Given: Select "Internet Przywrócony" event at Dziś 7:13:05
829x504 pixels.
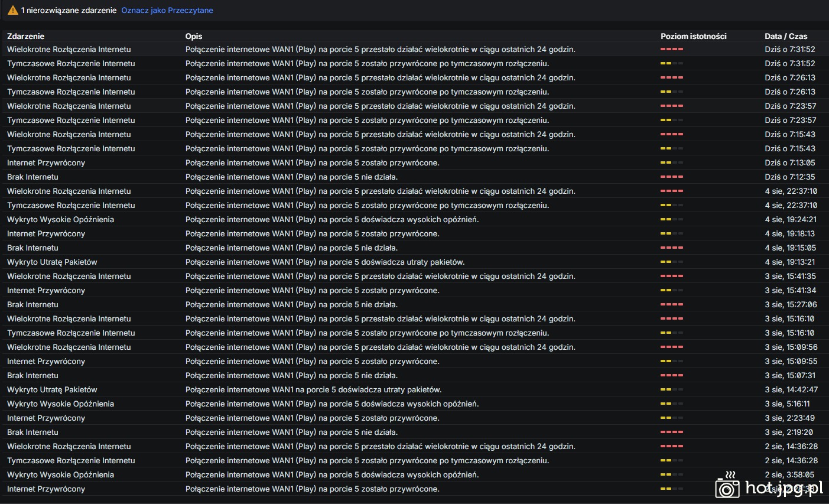Looking at the screenshot, I should [46, 162].
